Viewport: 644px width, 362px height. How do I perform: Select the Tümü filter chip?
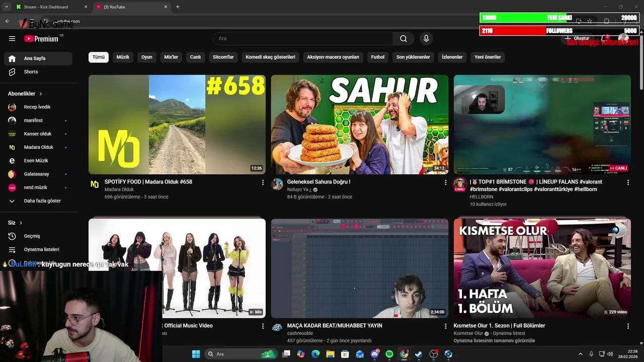point(99,57)
